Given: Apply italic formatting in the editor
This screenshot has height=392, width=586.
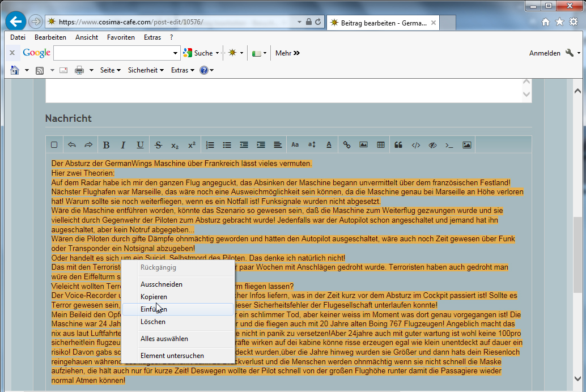Looking at the screenshot, I should pos(123,145).
